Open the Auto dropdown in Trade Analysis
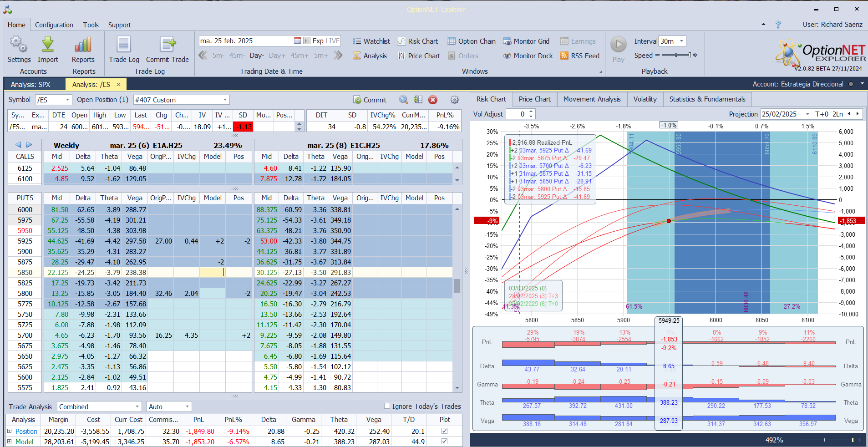 187,406
